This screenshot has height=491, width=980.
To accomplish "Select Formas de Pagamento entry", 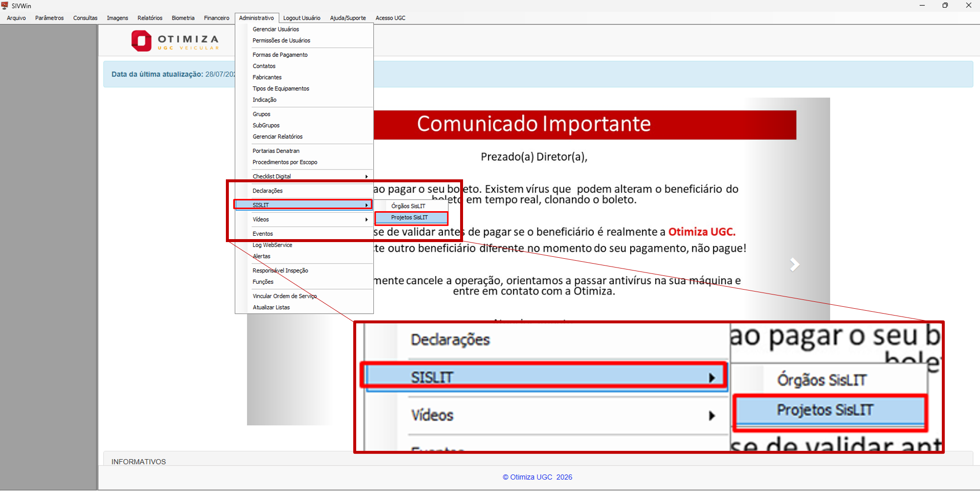I will [x=280, y=55].
